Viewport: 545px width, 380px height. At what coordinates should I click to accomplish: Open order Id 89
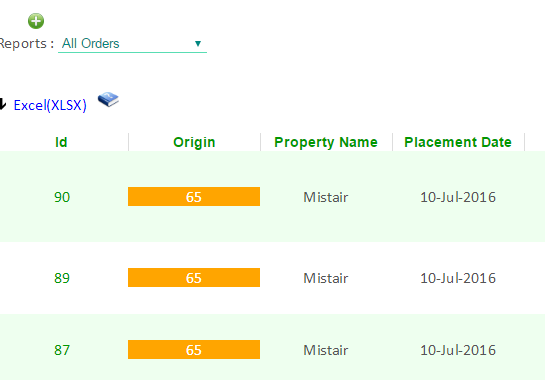point(62,278)
